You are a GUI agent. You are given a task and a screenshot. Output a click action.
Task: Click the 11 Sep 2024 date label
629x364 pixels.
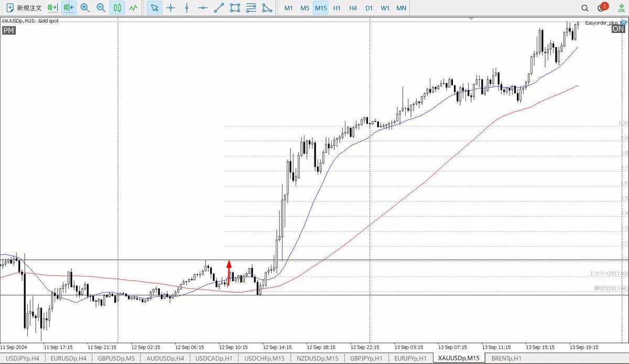(x=15, y=347)
